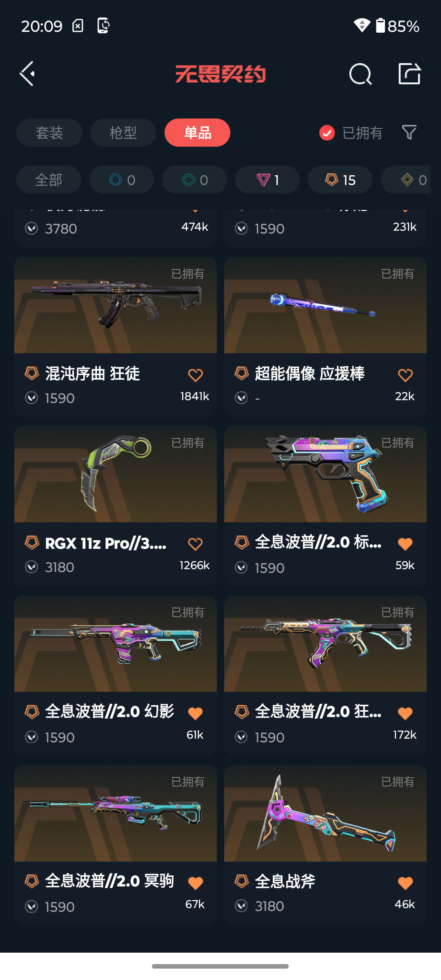Open search with magnifier icon
Screen dimensions: 441x980
361,74
